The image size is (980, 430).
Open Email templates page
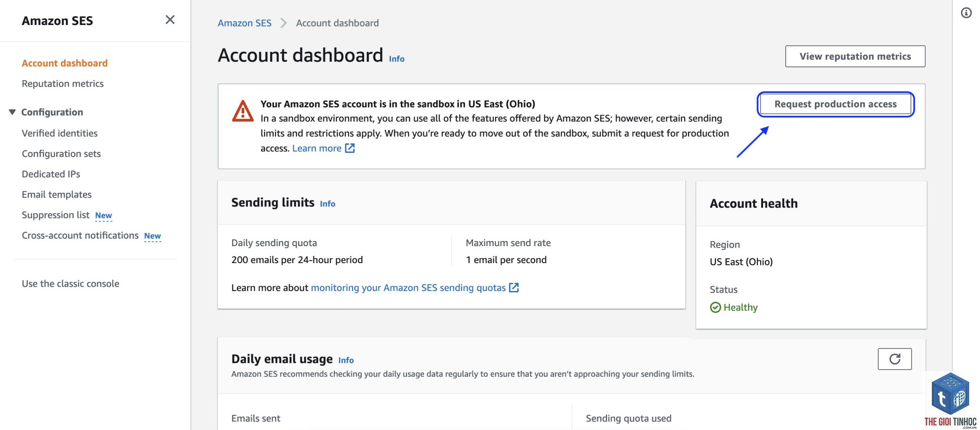[57, 195]
